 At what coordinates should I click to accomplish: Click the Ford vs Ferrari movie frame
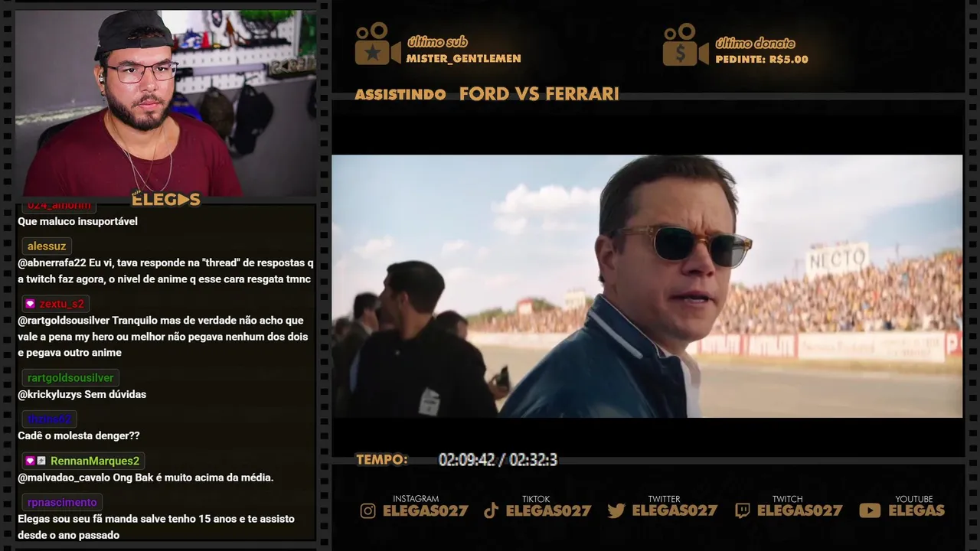[x=647, y=286]
